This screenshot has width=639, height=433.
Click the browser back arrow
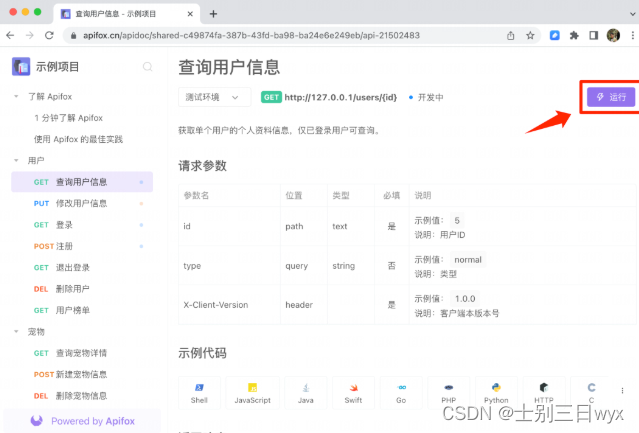pos(10,35)
